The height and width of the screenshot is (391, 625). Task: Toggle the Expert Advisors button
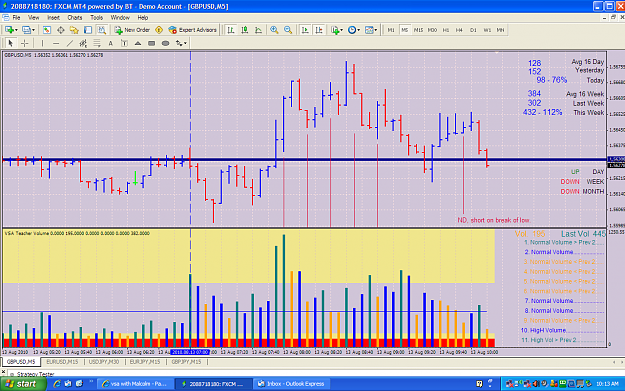[x=193, y=30]
